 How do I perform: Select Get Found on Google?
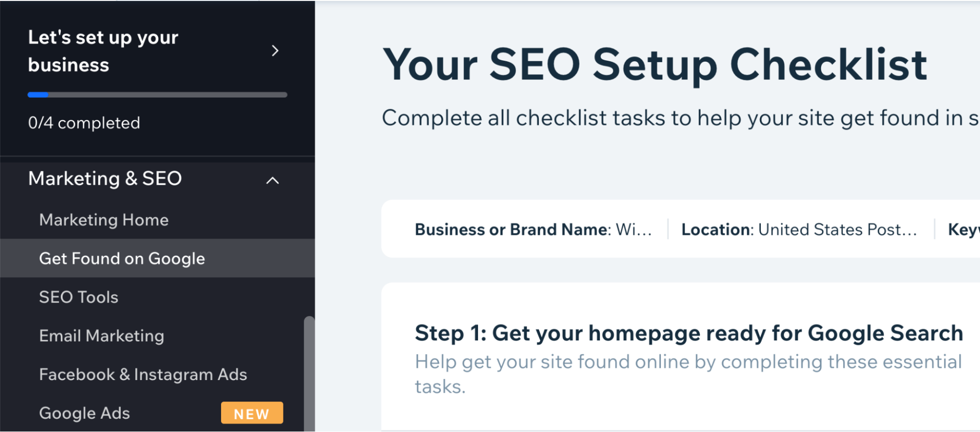[122, 259]
